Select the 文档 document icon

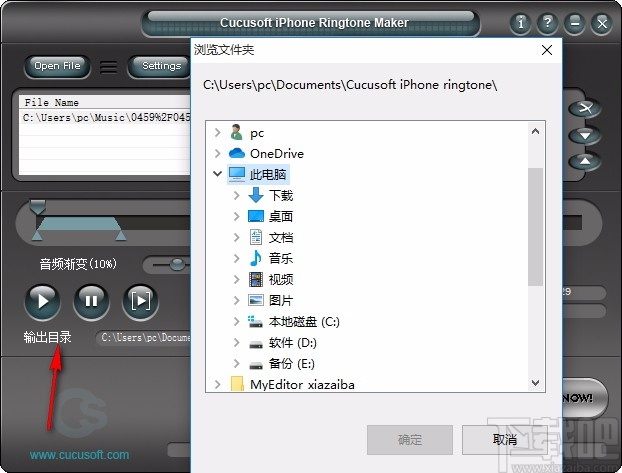(256, 237)
